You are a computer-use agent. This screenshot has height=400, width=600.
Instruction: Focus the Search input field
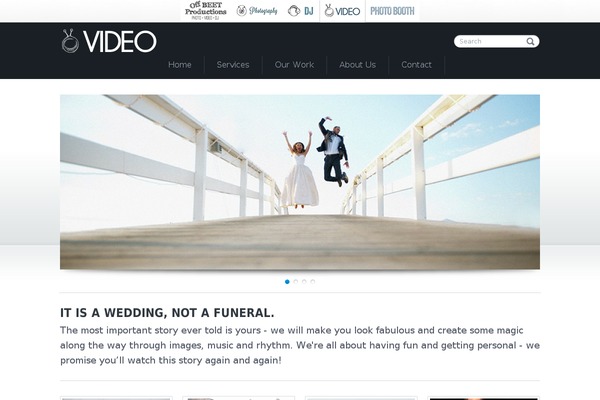click(x=496, y=41)
